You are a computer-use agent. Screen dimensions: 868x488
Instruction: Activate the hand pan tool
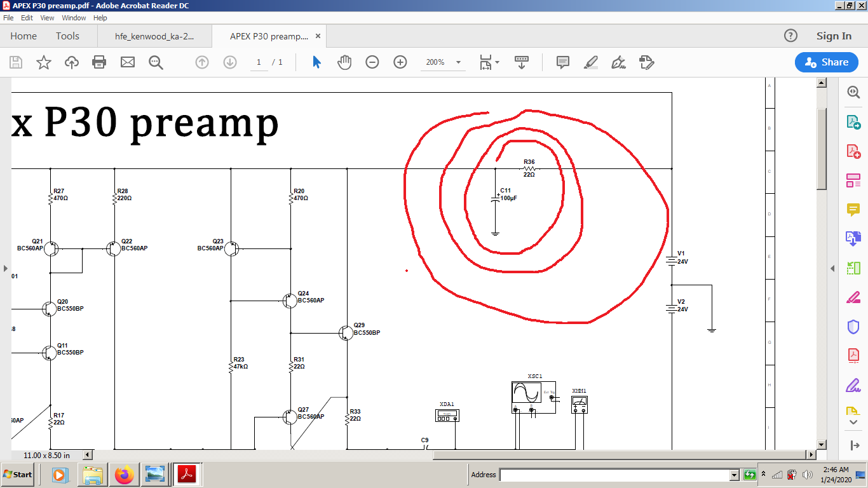point(344,62)
